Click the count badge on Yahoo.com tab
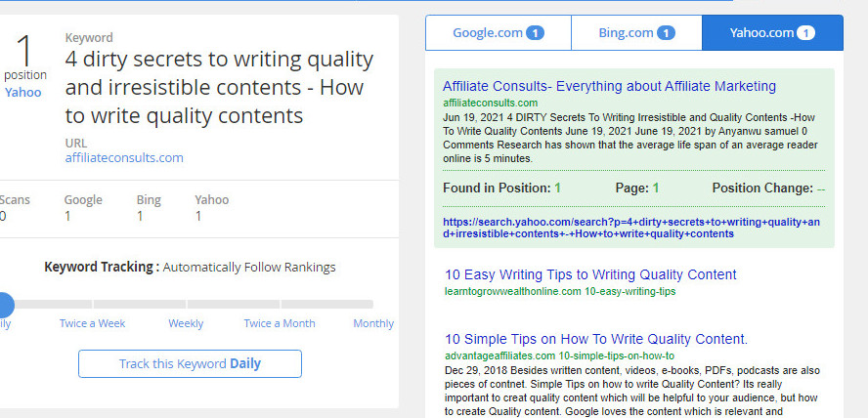Screen dimensions: 868x418 pos(805,33)
